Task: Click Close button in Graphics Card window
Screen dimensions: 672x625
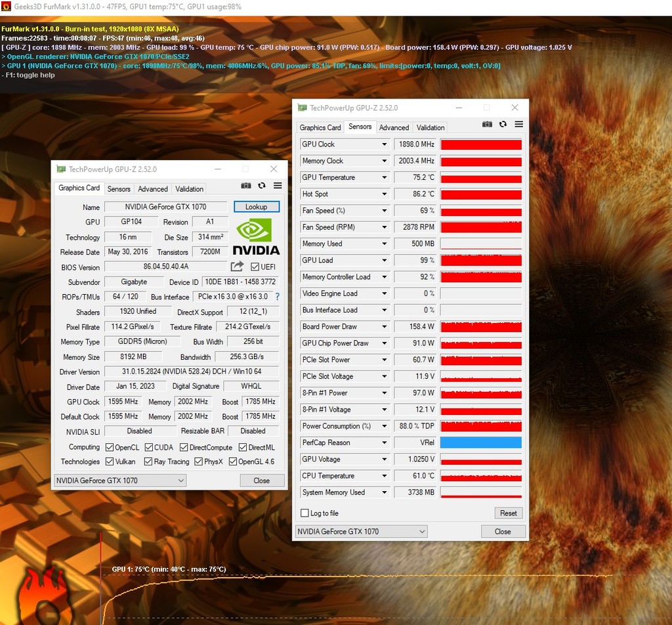Action: [x=261, y=481]
